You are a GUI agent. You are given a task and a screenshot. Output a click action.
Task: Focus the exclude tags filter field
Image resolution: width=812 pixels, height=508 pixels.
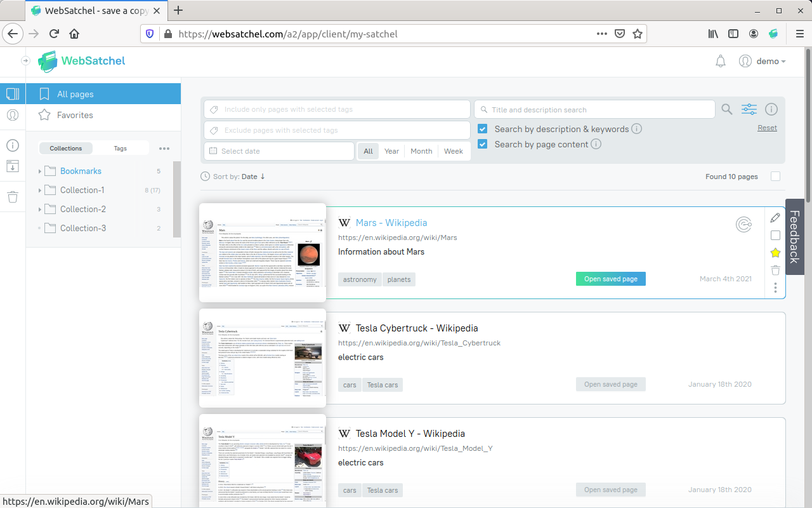pos(337,130)
